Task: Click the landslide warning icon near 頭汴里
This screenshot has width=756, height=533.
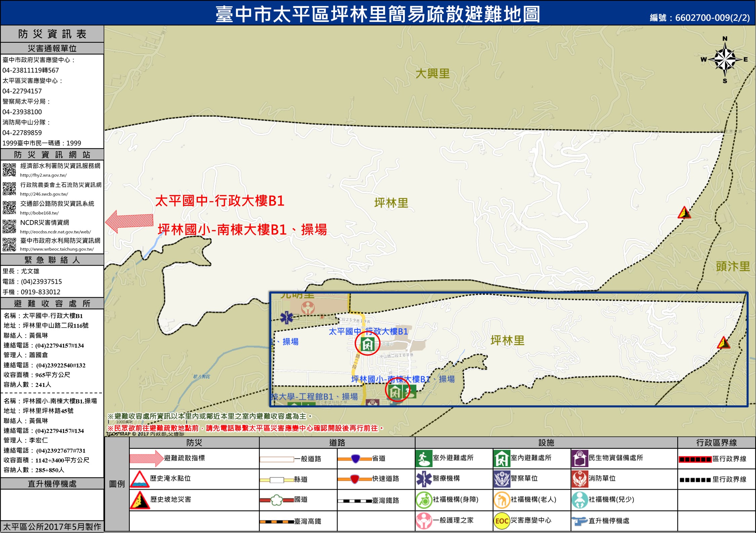Action: click(x=684, y=213)
